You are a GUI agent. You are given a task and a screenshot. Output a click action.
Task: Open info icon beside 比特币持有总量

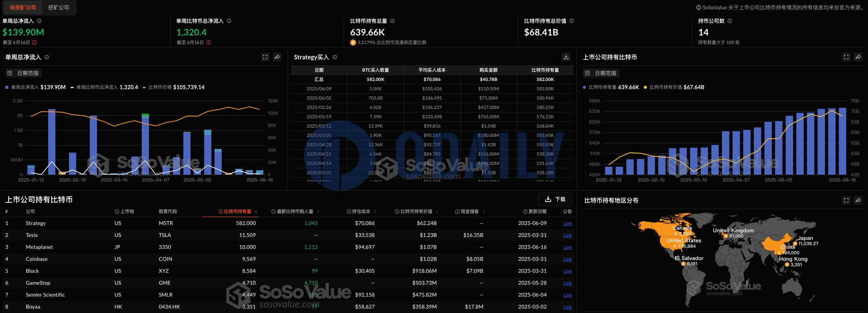[392, 21]
